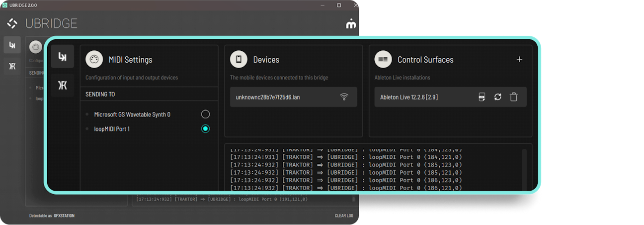
Task: Click the Wi-Fi icon on the connected device
Action: pyautogui.click(x=344, y=97)
